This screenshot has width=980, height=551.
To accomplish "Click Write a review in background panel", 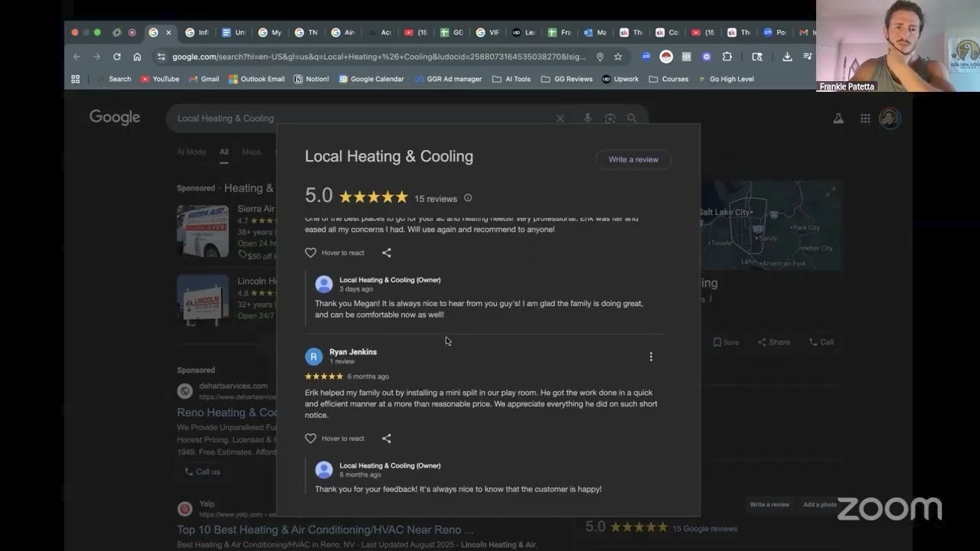I will [769, 505].
